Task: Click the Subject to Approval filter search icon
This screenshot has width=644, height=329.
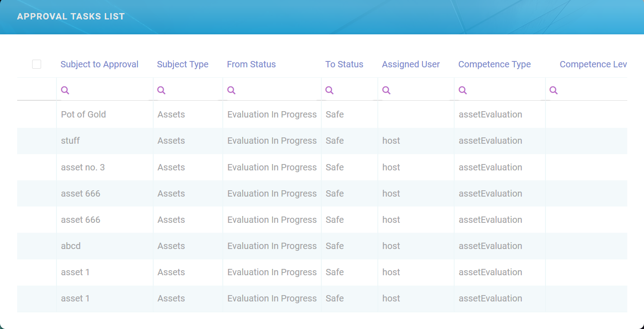Action: (x=65, y=90)
